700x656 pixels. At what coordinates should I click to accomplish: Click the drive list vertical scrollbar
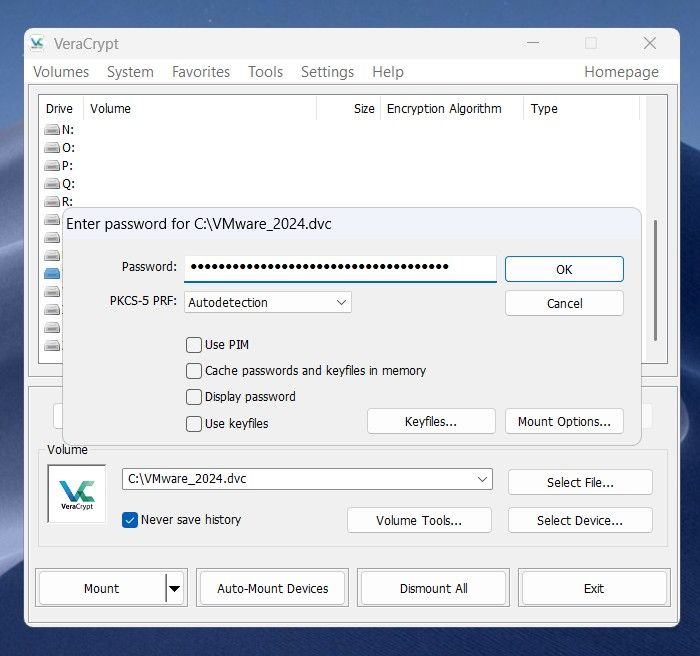pos(655,280)
